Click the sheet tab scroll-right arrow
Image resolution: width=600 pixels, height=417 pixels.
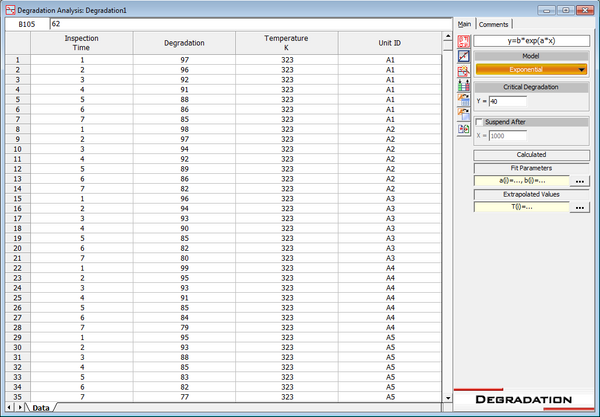pos(20,408)
